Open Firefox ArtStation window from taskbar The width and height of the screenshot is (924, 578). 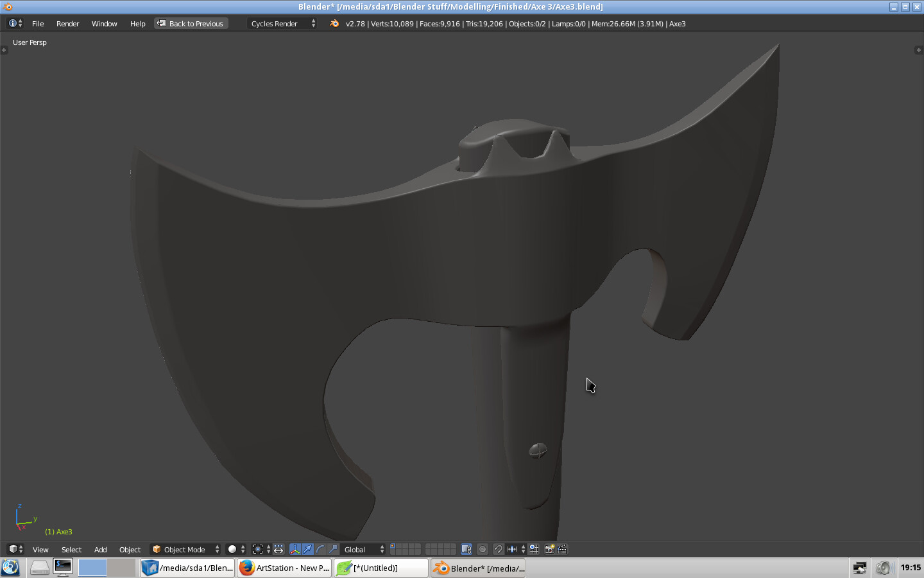click(x=284, y=568)
